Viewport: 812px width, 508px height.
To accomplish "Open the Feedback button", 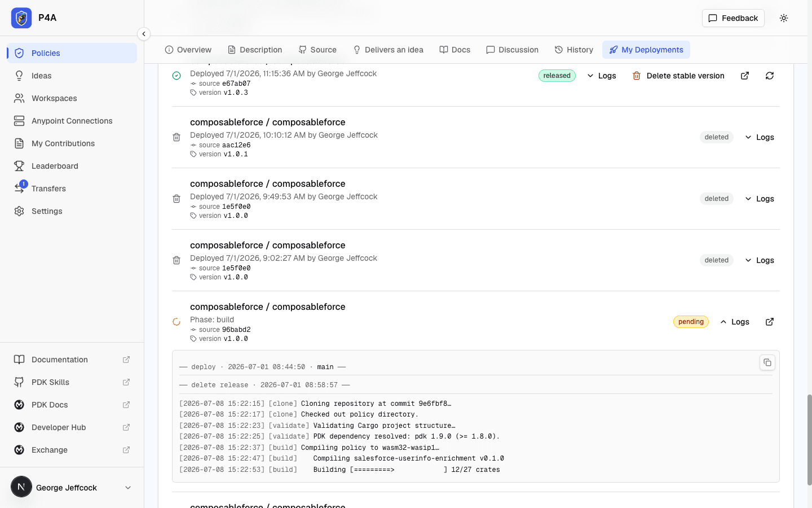I will [x=733, y=18].
